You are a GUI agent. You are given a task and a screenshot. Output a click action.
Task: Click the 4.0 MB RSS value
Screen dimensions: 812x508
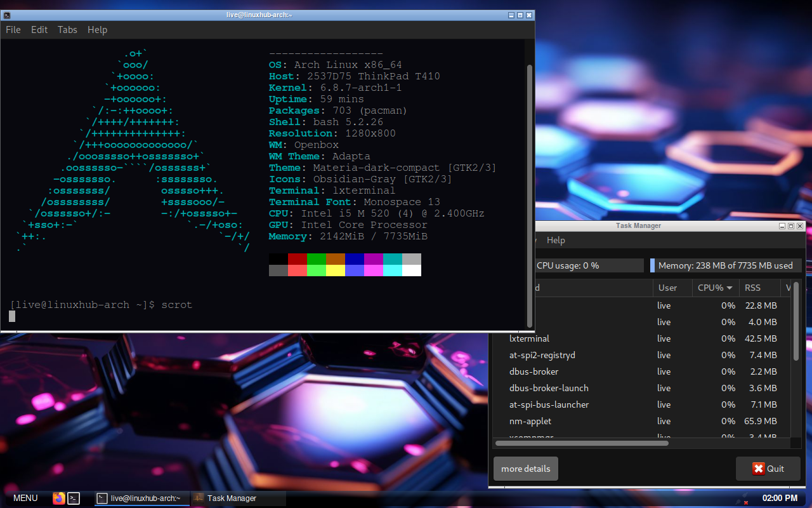tap(763, 322)
